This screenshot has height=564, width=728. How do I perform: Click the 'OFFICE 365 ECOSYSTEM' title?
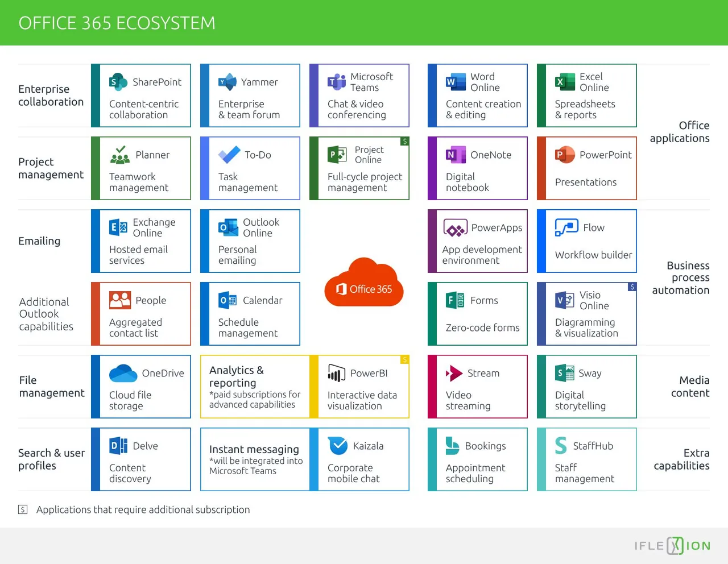click(117, 23)
